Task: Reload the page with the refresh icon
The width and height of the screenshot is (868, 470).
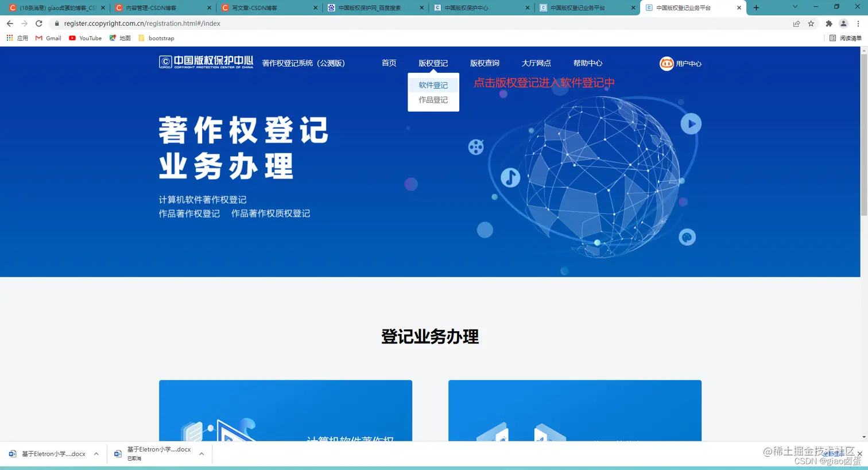Action: pyautogui.click(x=38, y=23)
